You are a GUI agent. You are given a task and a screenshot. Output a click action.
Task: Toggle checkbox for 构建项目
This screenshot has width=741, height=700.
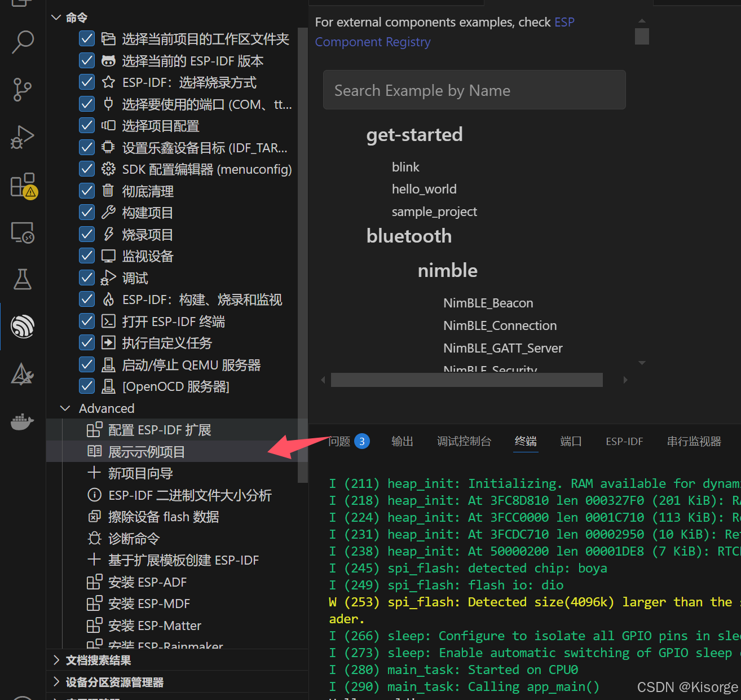click(x=87, y=213)
